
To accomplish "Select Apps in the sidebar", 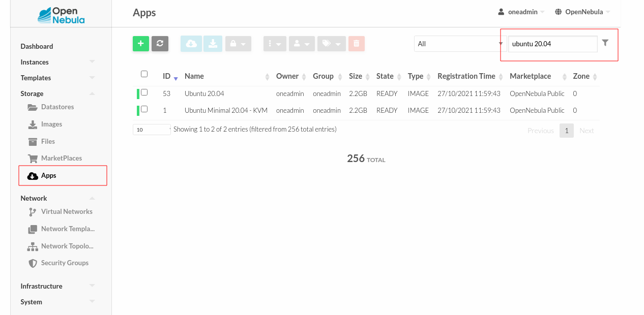I will click(48, 176).
